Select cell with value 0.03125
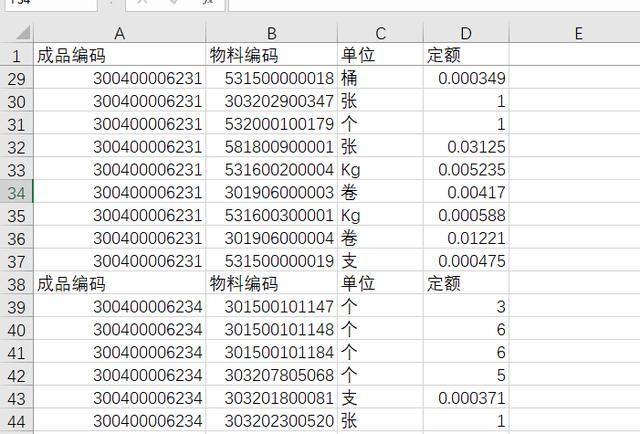This screenshot has width=640, height=434. point(466,147)
